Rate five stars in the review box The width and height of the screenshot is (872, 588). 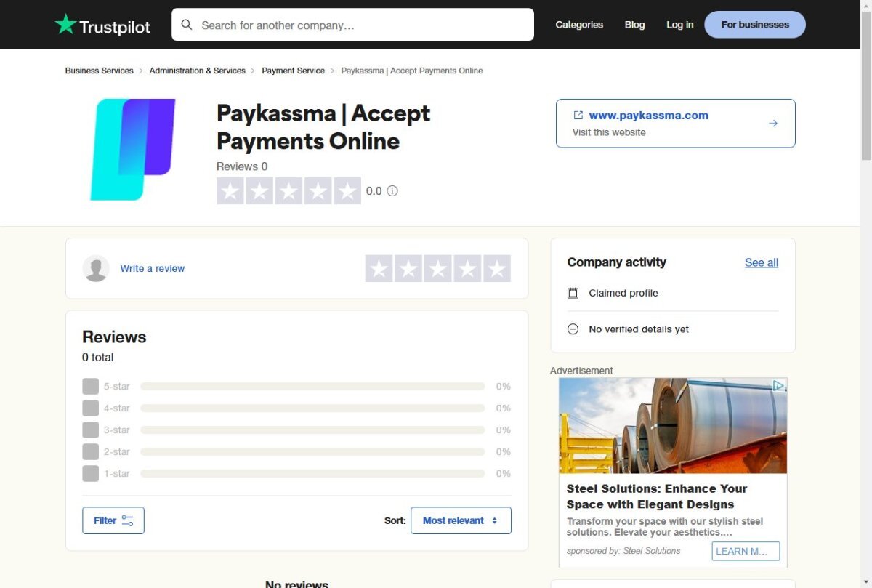click(x=497, y=269)
